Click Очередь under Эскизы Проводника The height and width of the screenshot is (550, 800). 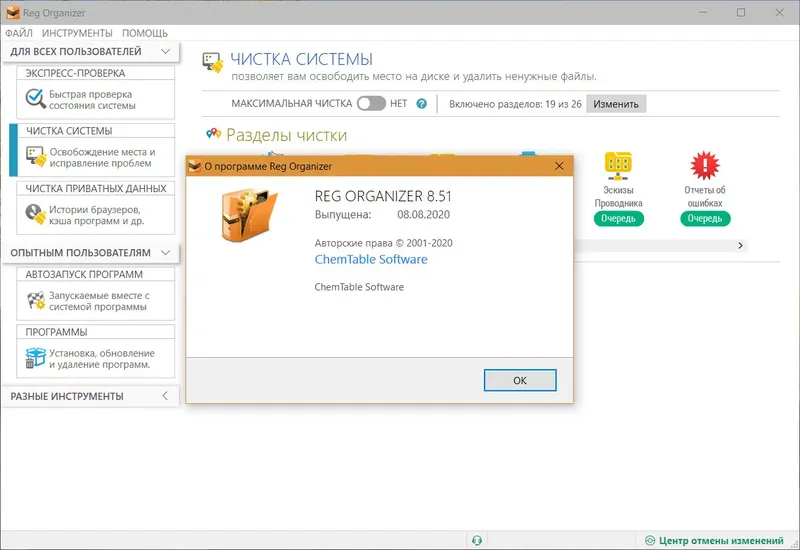click(x=618, y=218)
